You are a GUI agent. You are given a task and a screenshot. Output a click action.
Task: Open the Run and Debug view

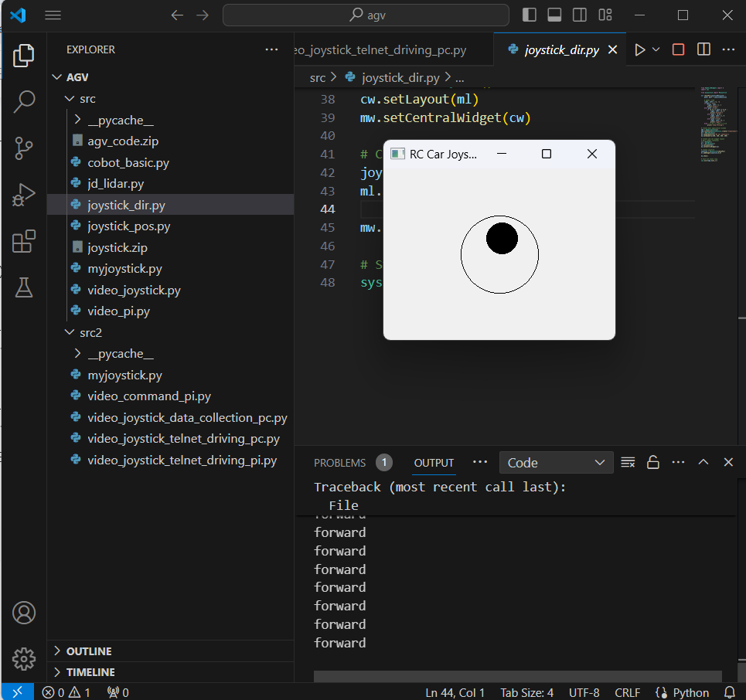click(x=24, y=195)
